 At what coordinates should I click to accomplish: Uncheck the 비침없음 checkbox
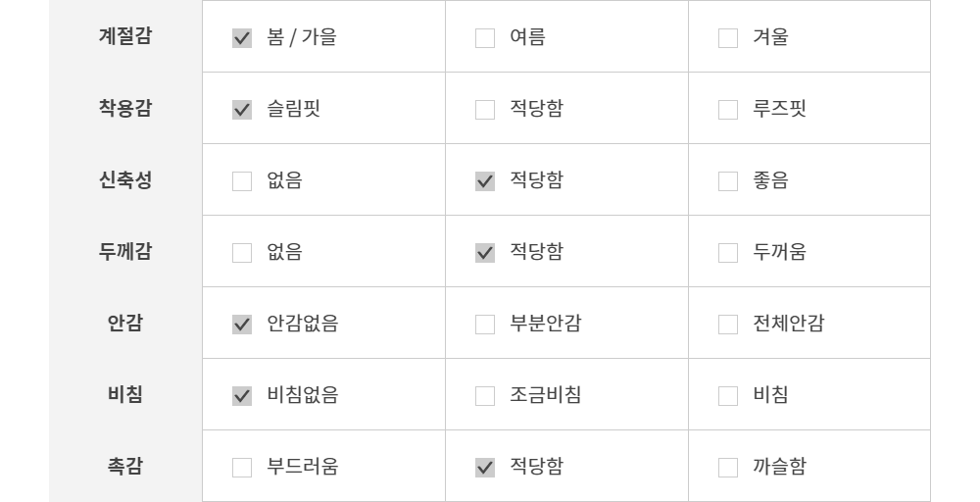click(242, 396)
